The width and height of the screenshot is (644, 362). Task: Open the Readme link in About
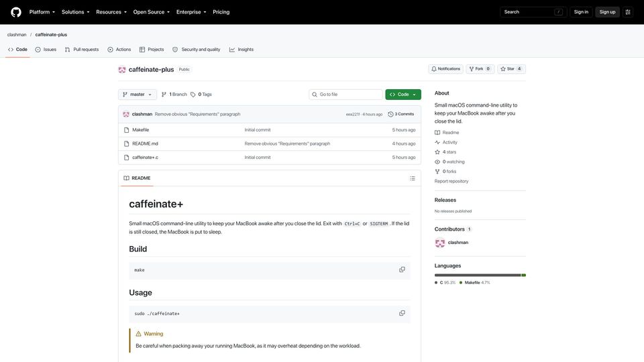point(447,133)
